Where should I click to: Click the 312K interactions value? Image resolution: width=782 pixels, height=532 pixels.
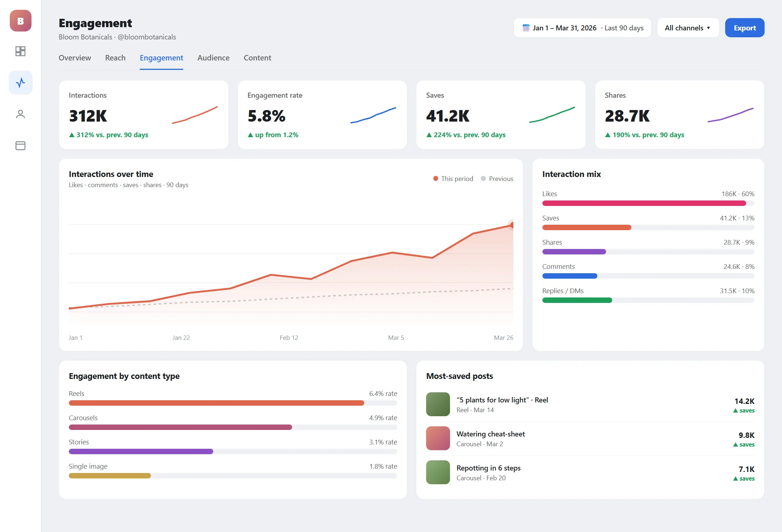[x=88, y=116]
